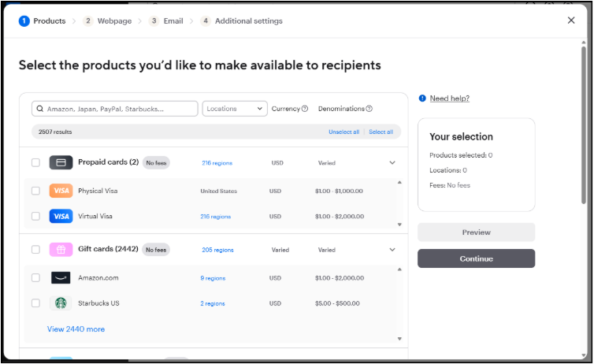This screenshot has width=594, height=364.
Task: Open 216 regions link for Virtual Visa
Action: [x=216, y=217]
